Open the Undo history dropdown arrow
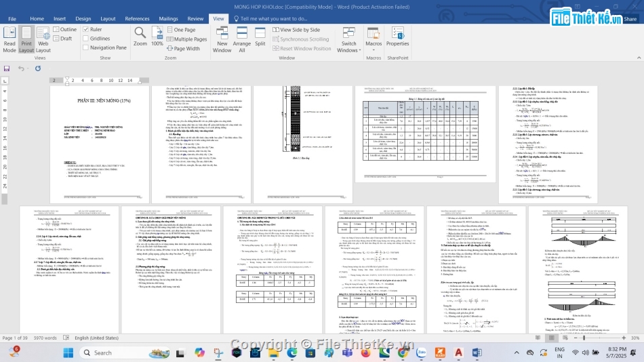 [28, 68]
